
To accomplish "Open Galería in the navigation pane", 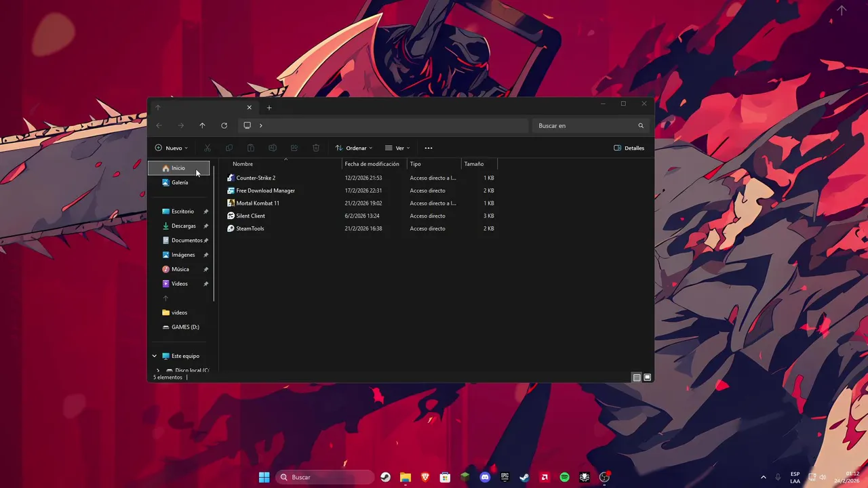I will (179, 182).
